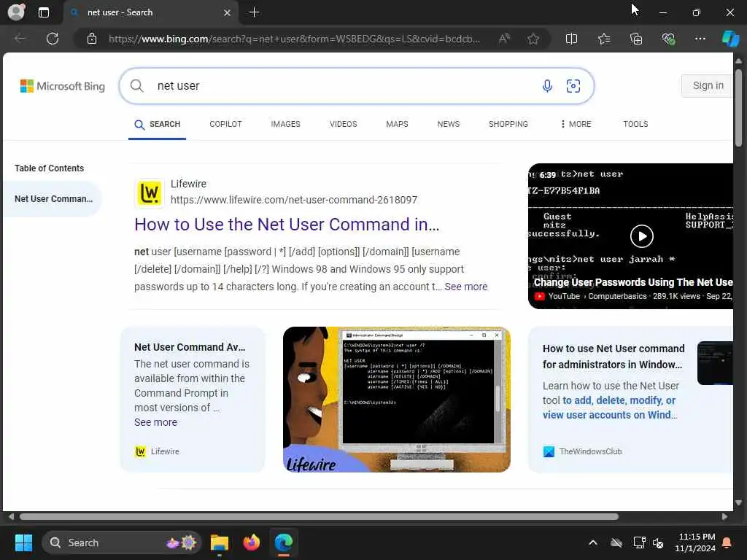Switch to the IMAGES tab
This screenshot has width=747, height=560.
[x=285, y=124]
